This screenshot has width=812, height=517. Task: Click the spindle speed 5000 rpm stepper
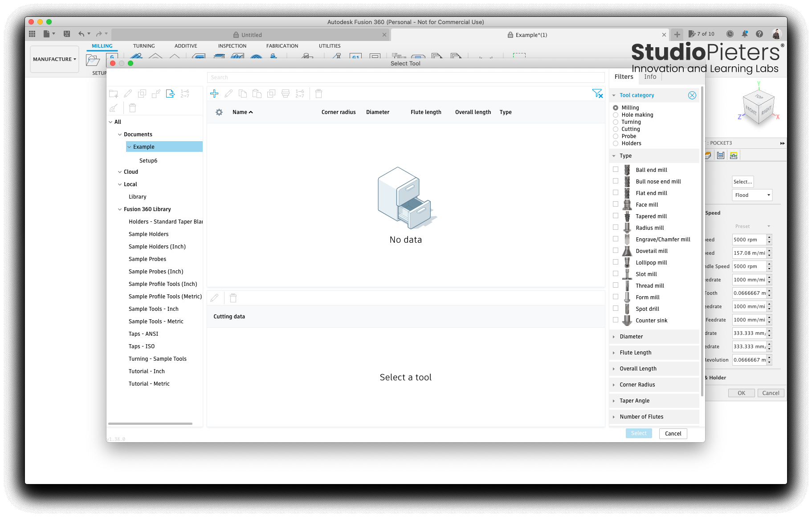coord(769,240)
